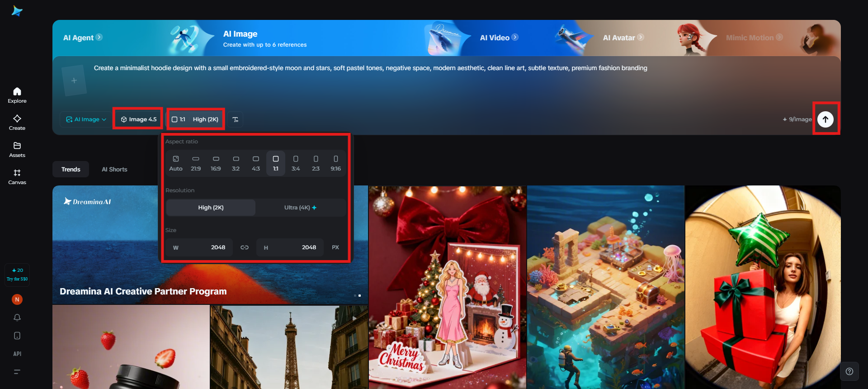Select the 2:3 aspect ratio
868x389 pixels.
click(316, 163)
